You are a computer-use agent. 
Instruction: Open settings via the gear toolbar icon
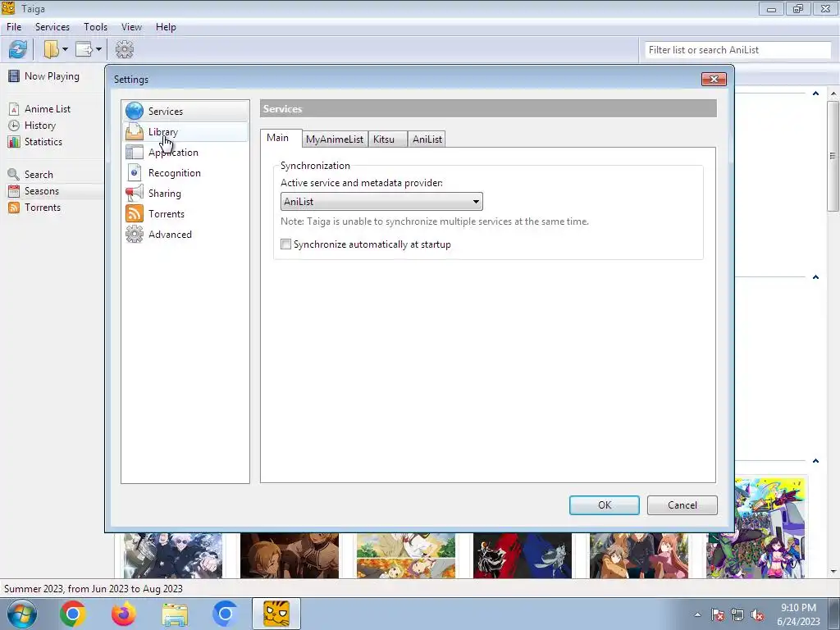pos(125,50)
